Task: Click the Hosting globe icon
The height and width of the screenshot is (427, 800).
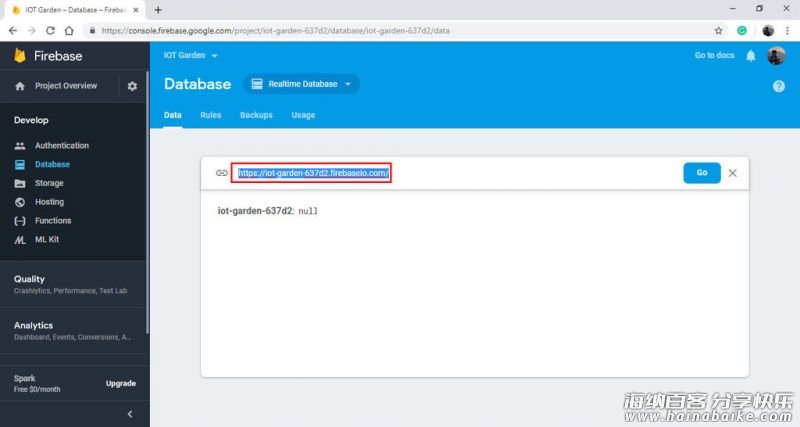Action: coord(20,202)
